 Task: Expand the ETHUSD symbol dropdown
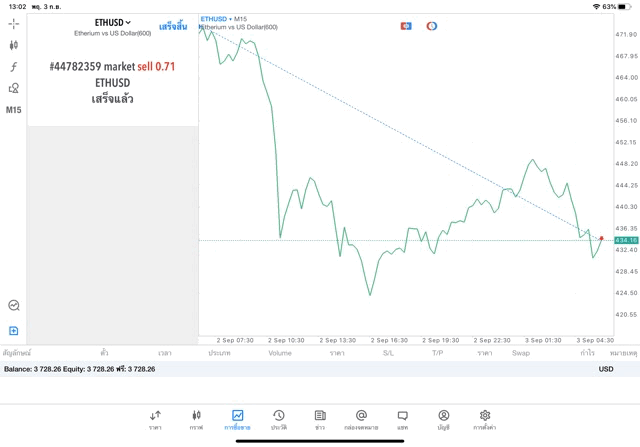pyautogui.click(x=113, y=22)
